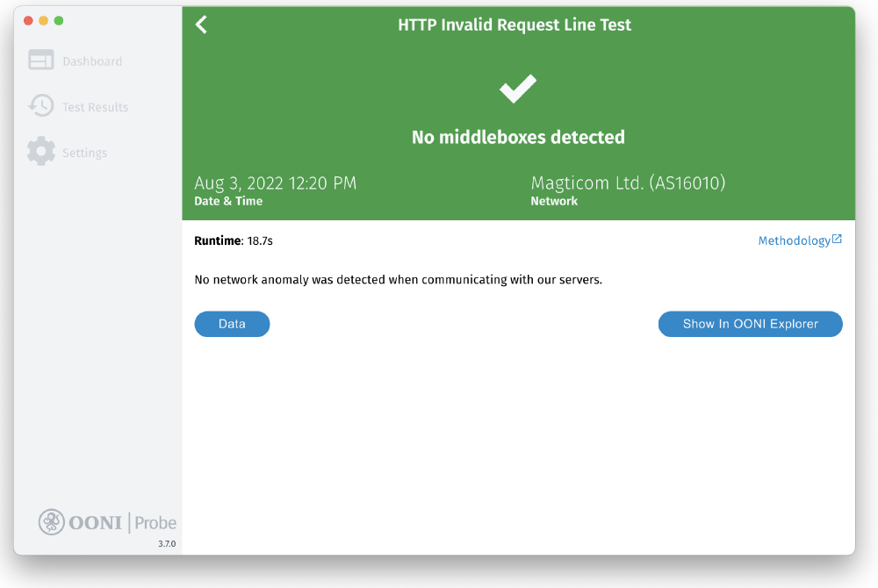Click the Date & Time value Aug 3, 2022
This screenshot has height=588, width=878.
pyautogui.click(x=275, y=183)
